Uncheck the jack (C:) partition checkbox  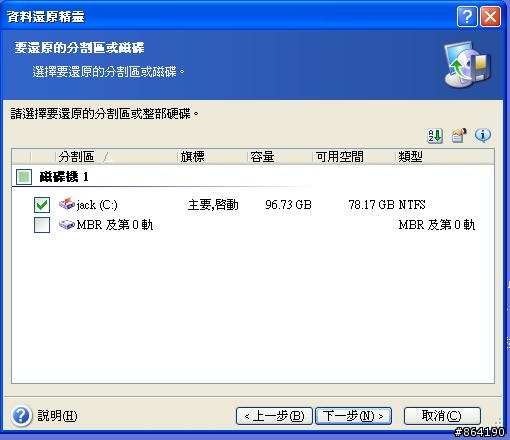pos(42,205)
